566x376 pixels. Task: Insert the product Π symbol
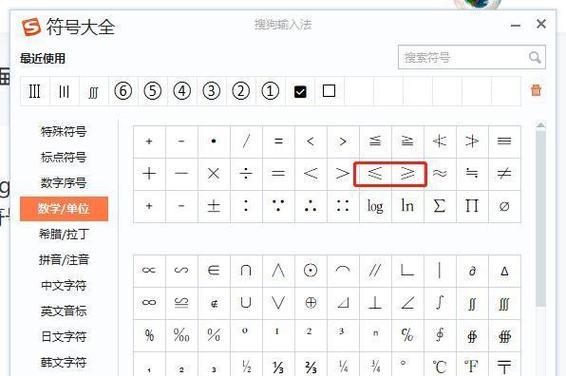tap(472, 206)
